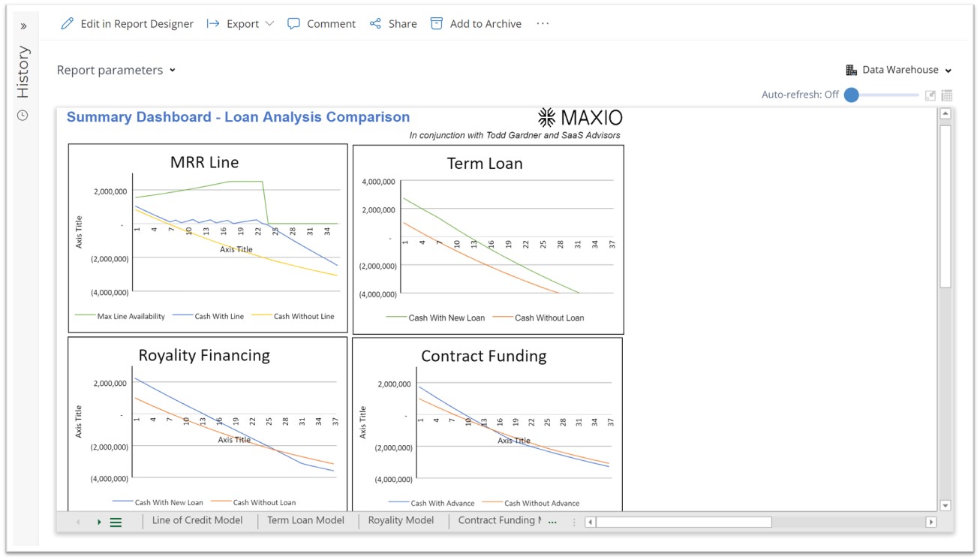
Task: Click the next sheet arrow button
Action: coord(99,522)
